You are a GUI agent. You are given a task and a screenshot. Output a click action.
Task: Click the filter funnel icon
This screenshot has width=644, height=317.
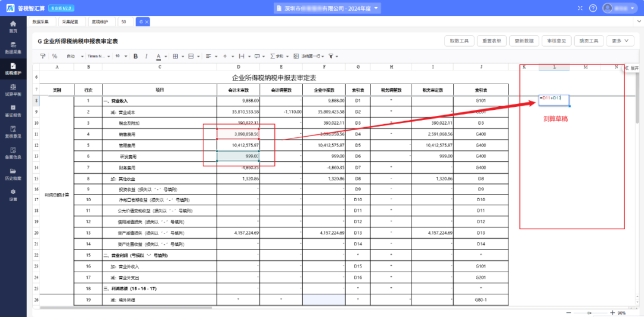(330, 56)
